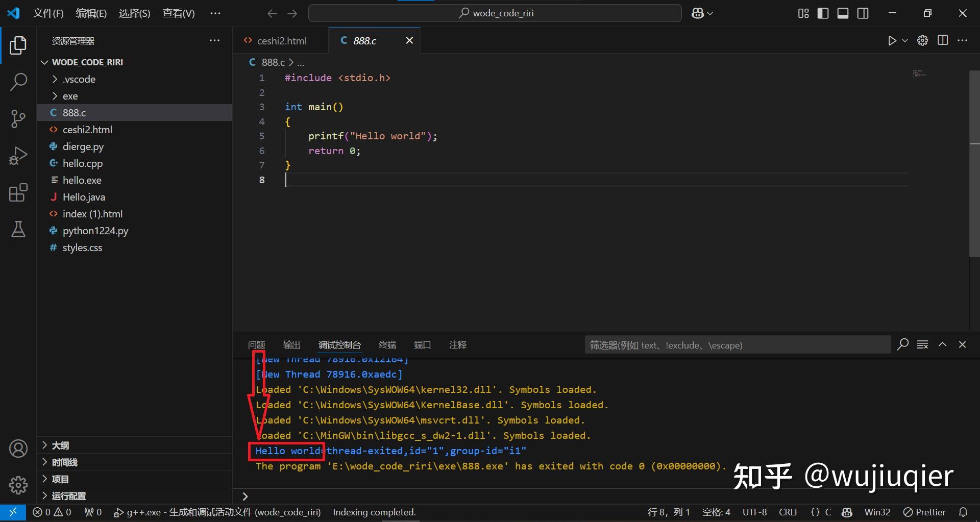Click the debug console REPL prompt
The image size is (980, 522).
coord(607,496)
